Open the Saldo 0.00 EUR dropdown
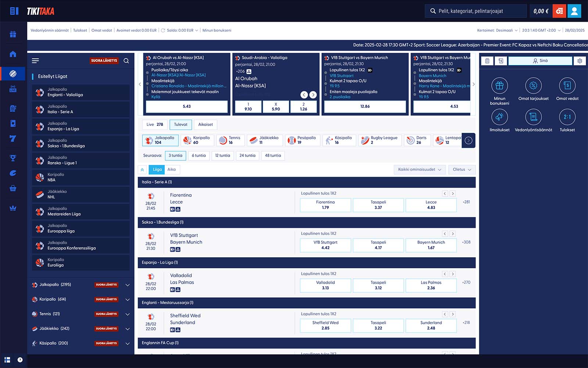The height and width of the screenshot is (368, 588). click(182, 31)
